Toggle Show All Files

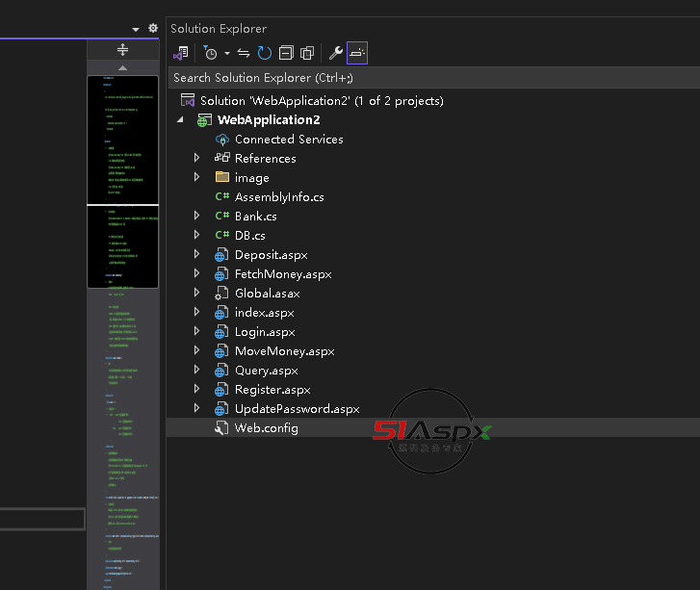307,53
